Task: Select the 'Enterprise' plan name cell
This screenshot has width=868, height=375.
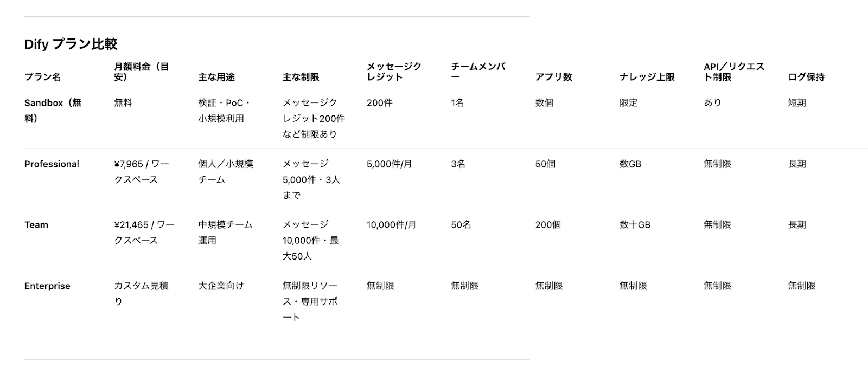Action: click(47, 286)
